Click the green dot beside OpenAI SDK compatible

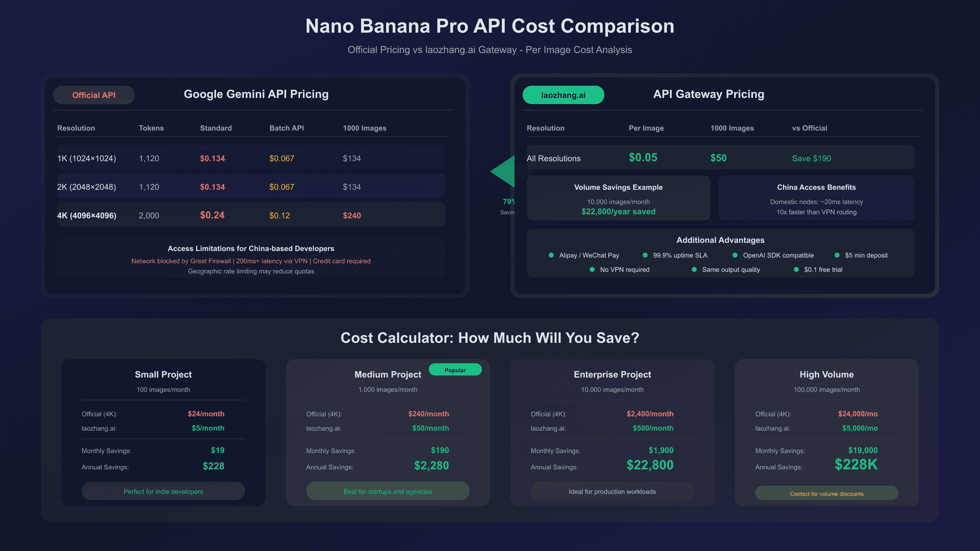(x=735, y=255)
